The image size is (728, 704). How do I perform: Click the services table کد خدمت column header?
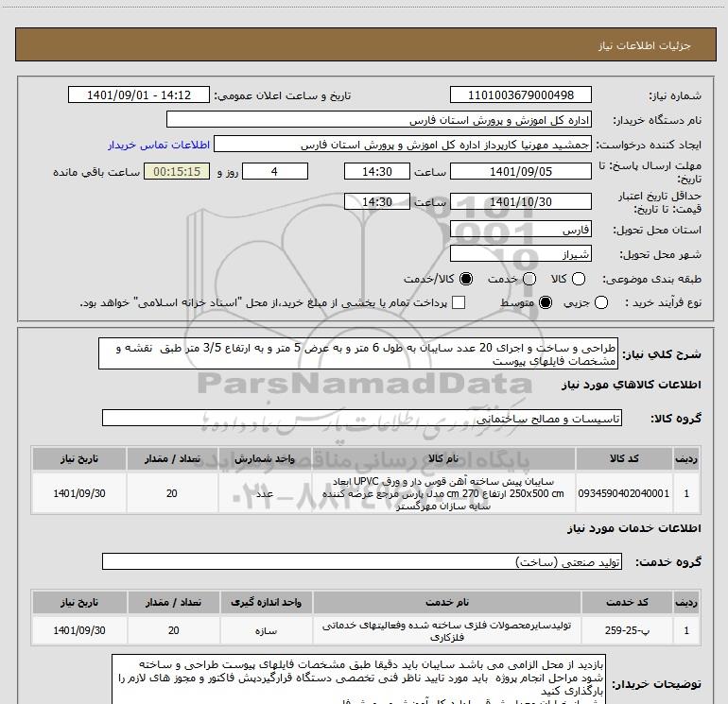(x=627, y=602)
